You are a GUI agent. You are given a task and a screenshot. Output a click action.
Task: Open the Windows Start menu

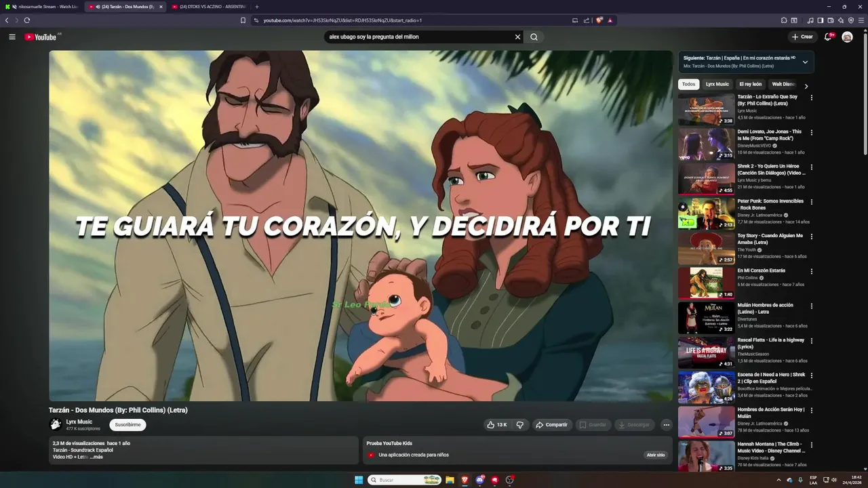[359, 480]
